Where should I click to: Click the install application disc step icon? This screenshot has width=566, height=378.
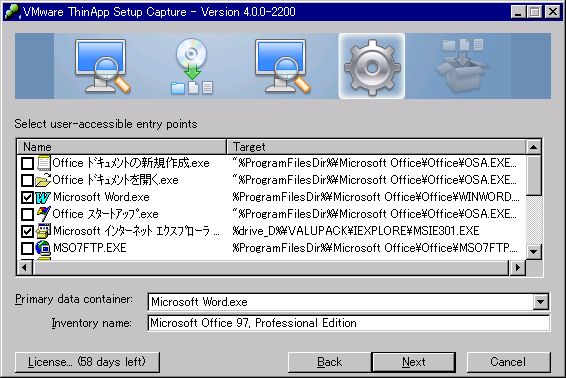coord(192,66)
